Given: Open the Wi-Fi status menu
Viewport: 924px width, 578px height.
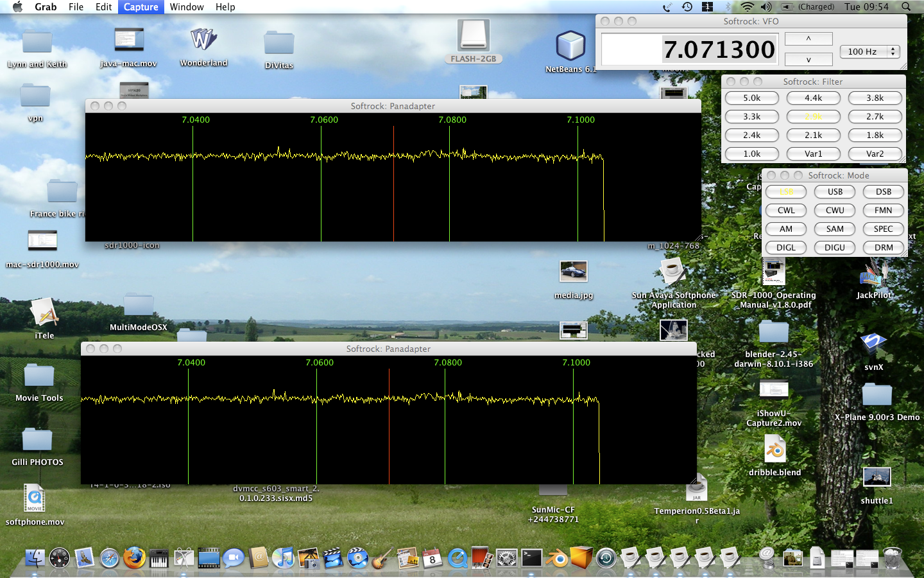Looking at the screenshot, I should [x=747, y=6].
